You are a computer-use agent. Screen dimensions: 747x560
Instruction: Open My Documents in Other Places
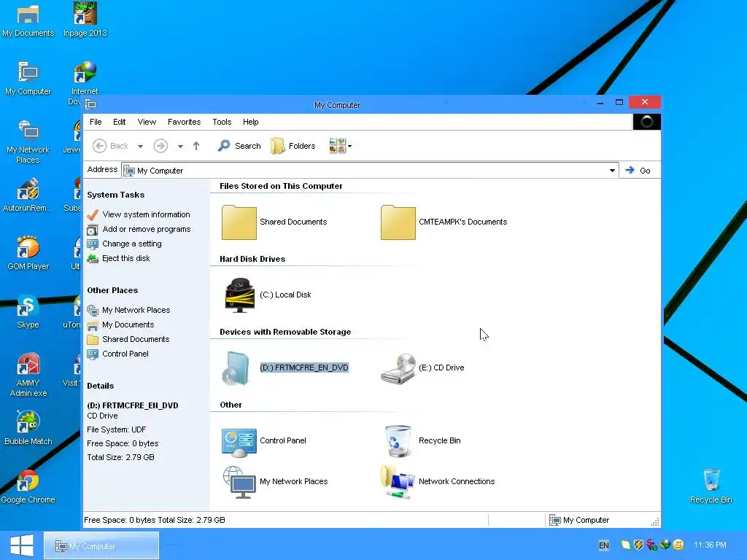point(128,324)
